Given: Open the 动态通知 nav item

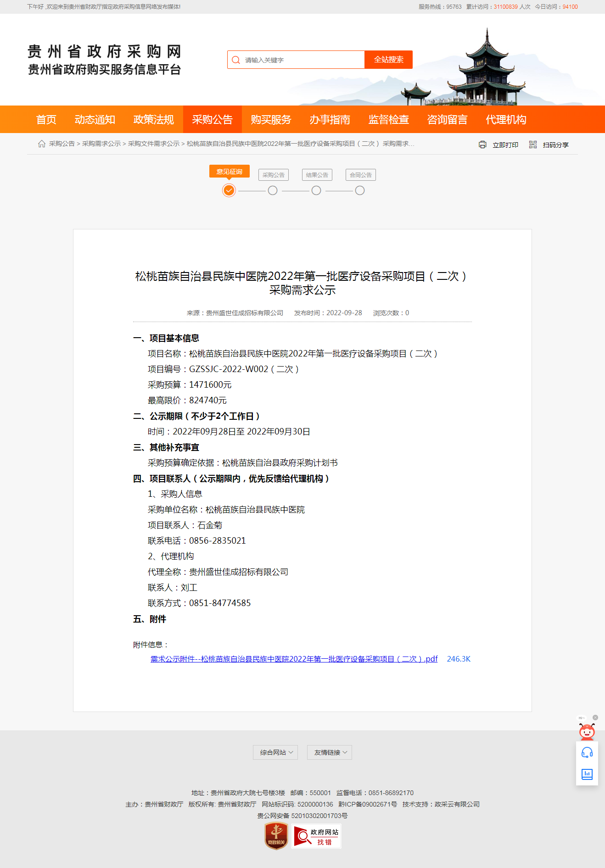Looking at the screenshot, I should coord(95,119).
